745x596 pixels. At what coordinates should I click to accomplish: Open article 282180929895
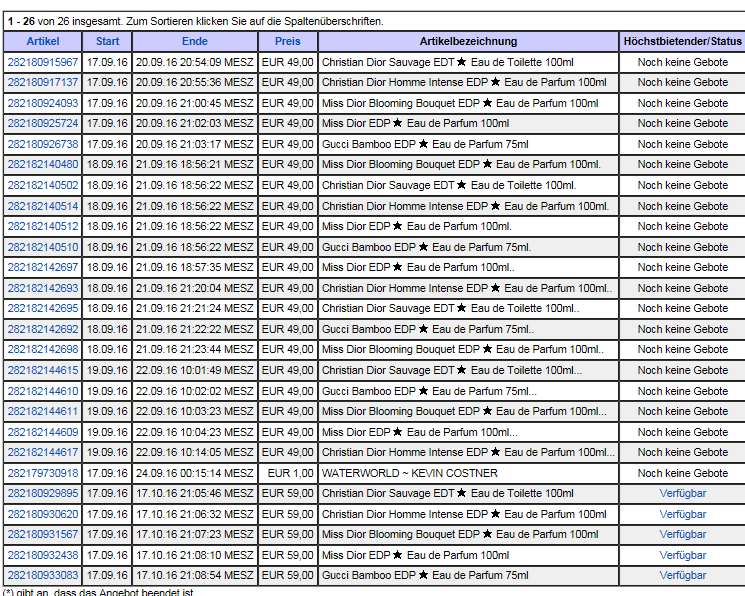tap(43, 493)
